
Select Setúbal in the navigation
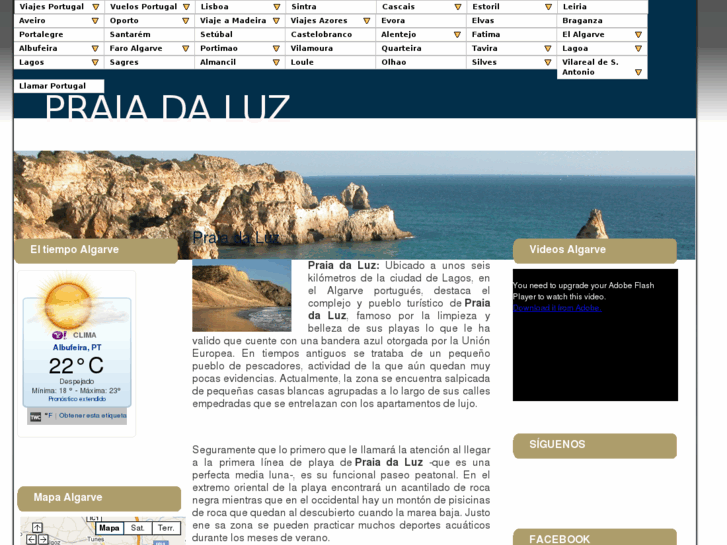[x=240, y=34]
